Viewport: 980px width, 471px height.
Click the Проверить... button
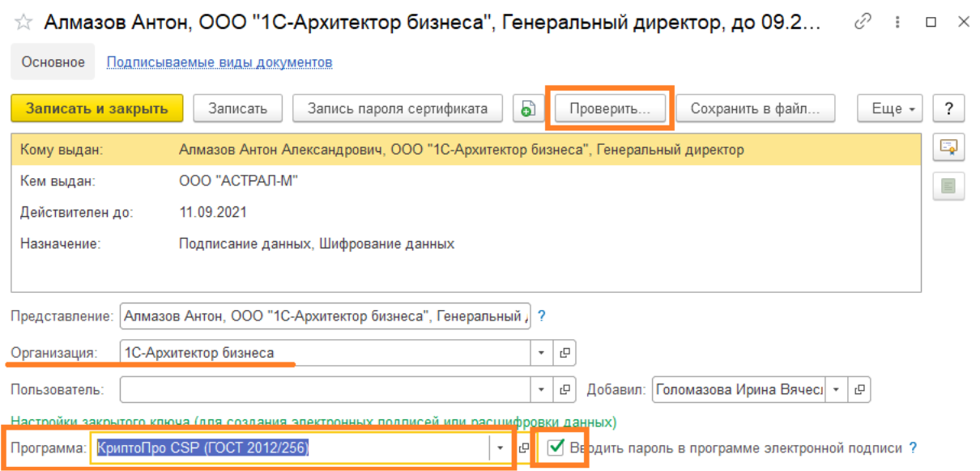point(609,109)
